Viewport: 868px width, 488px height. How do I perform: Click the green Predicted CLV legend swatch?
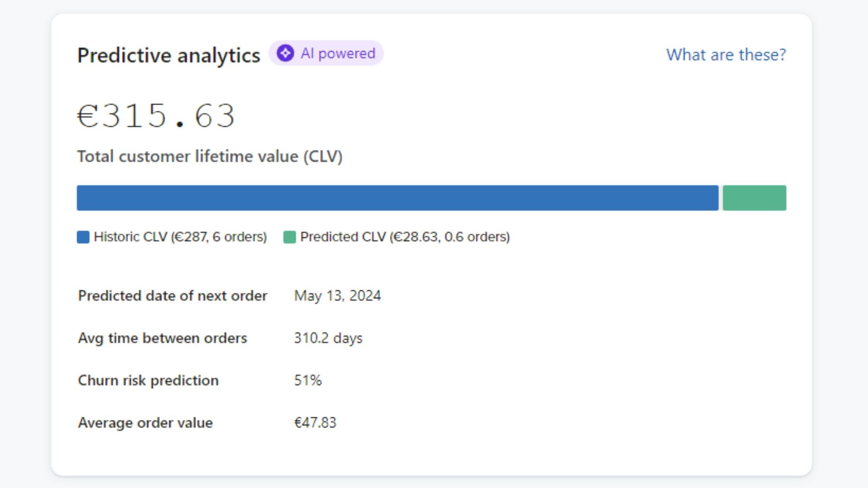point(289,237)
